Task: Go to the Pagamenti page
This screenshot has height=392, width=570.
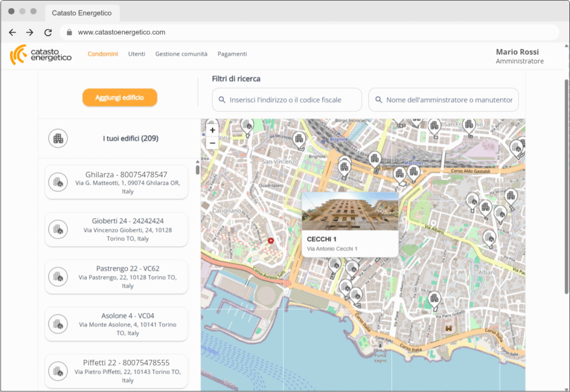Action: coord(232,54)
